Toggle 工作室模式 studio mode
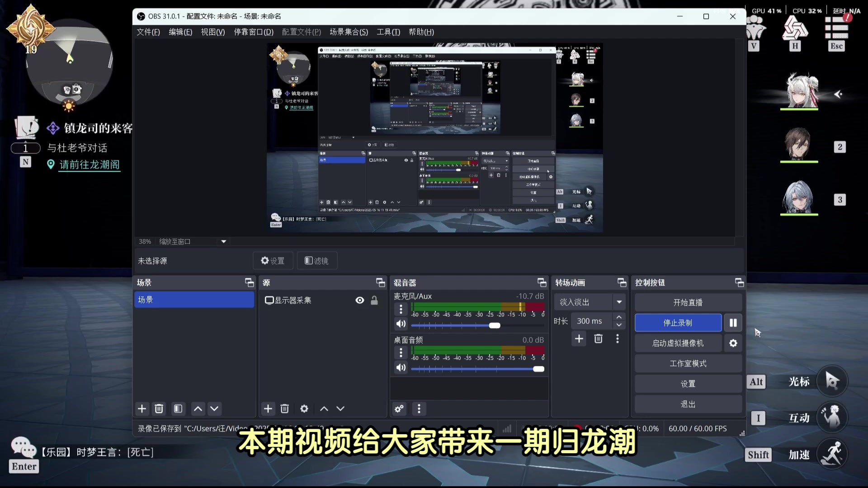868x488 pixels. click(x=688, y=364)
